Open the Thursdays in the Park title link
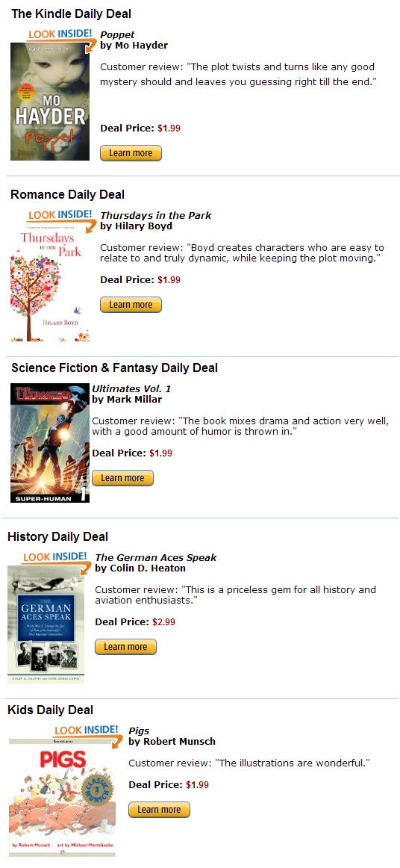Image resolution: width=400 pixels, height=868 pixels. click(x=155, y=215)
